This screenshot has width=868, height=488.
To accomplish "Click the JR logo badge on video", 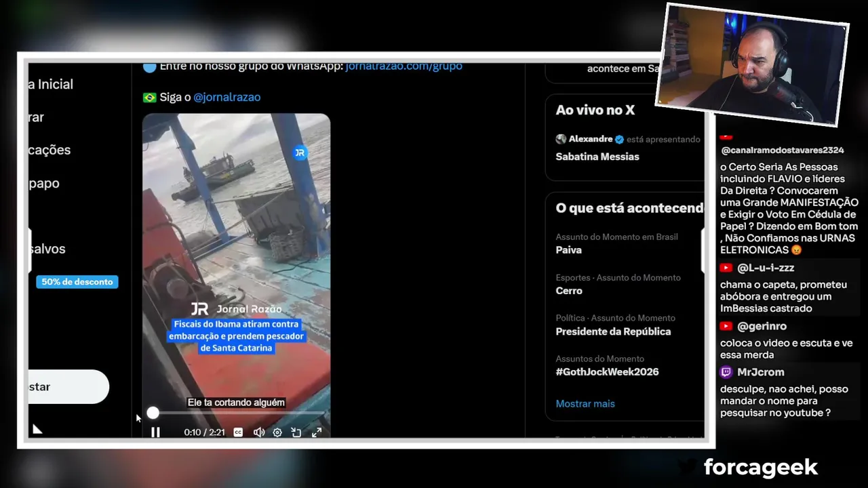I will pos(300,153).
